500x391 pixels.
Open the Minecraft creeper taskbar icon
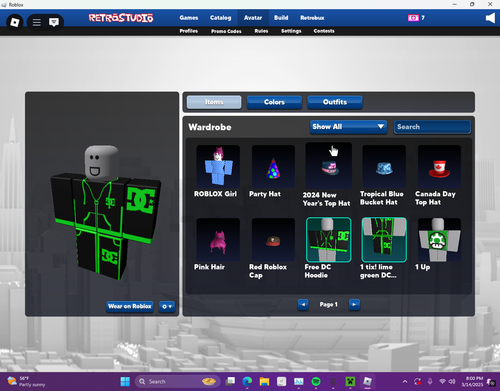tap(350, 381)
